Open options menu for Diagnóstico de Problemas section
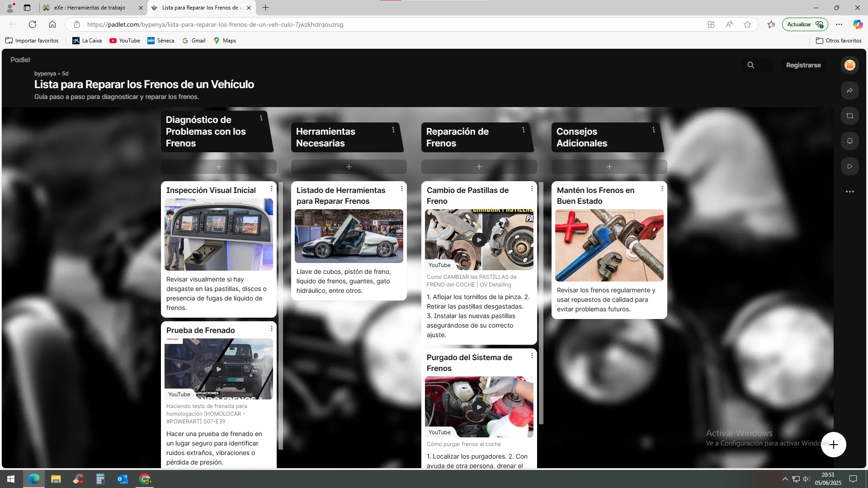 [x=261, y=118]
